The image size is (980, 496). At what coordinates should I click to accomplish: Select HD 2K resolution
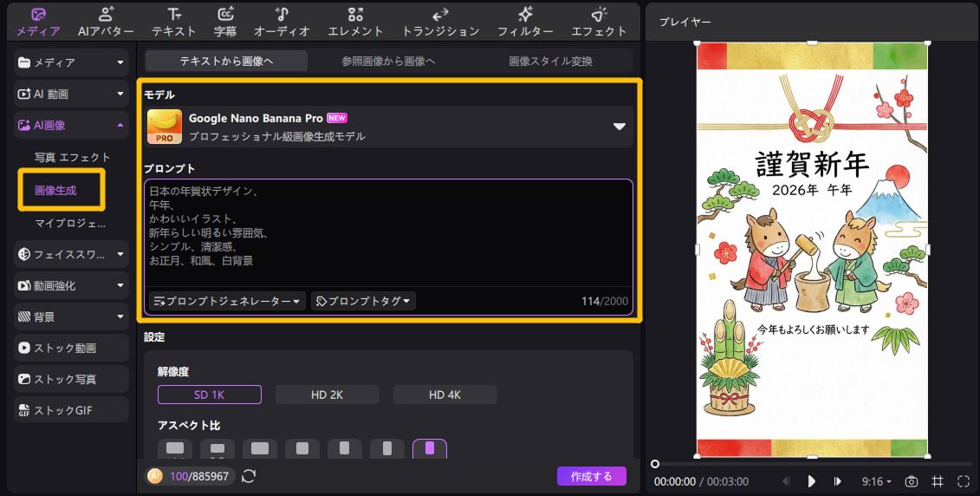pyautogui.click(x=327, y=395)
